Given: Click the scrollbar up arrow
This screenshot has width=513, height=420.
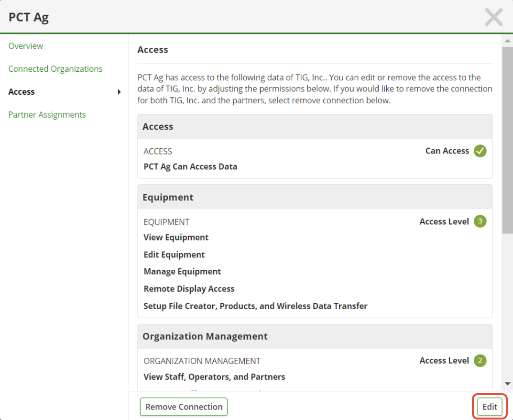Looking at the screenshot, I should (x=507, y=41).
